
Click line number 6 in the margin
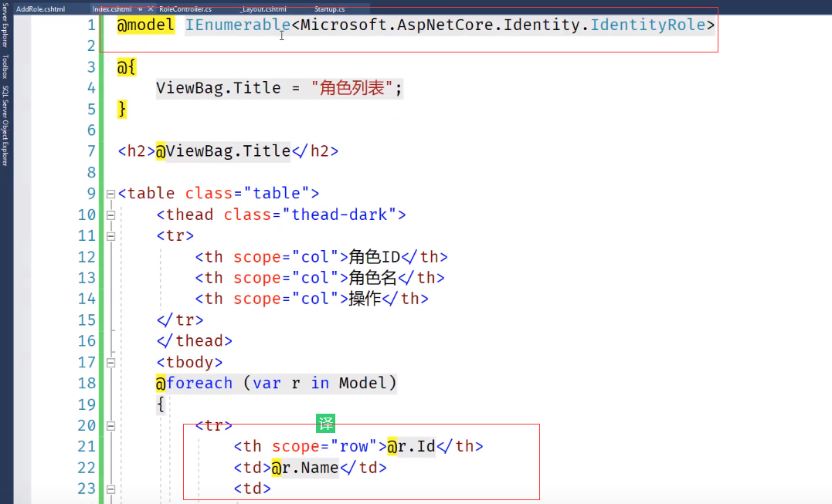point(91,130)
